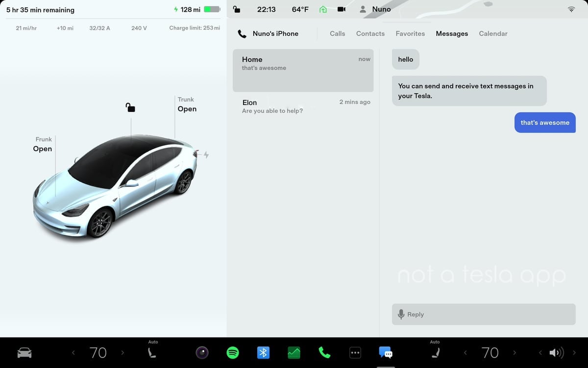Image resolution: width=588 pixels, height=368 pixels.
Task: Open the Bluetooth settings icon
Action: coord(263,353)
